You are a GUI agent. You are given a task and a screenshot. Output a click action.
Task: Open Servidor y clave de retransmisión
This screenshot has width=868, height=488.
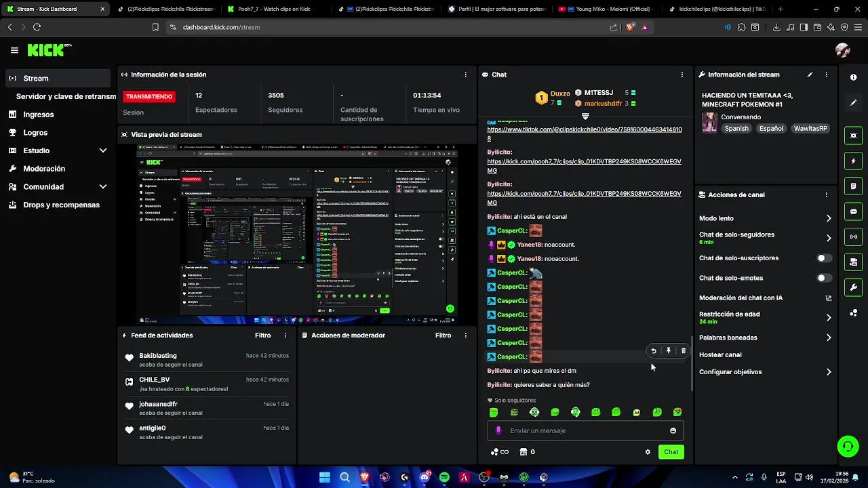66,96
